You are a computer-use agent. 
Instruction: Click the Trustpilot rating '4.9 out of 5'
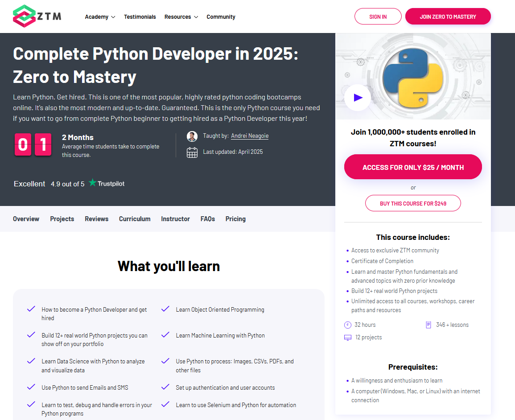click(67, 184)
